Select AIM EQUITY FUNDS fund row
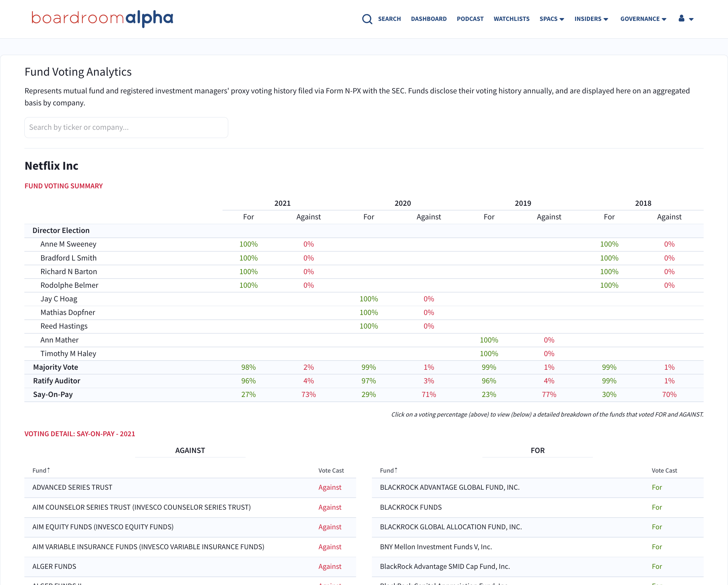The image size is (728, 585). point(190,527)
